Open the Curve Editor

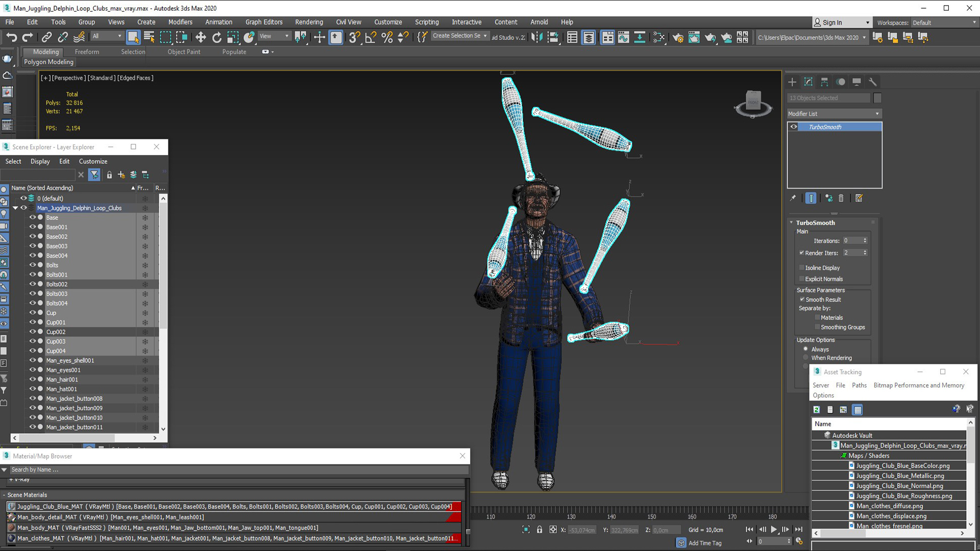click(x=624, y=37)
